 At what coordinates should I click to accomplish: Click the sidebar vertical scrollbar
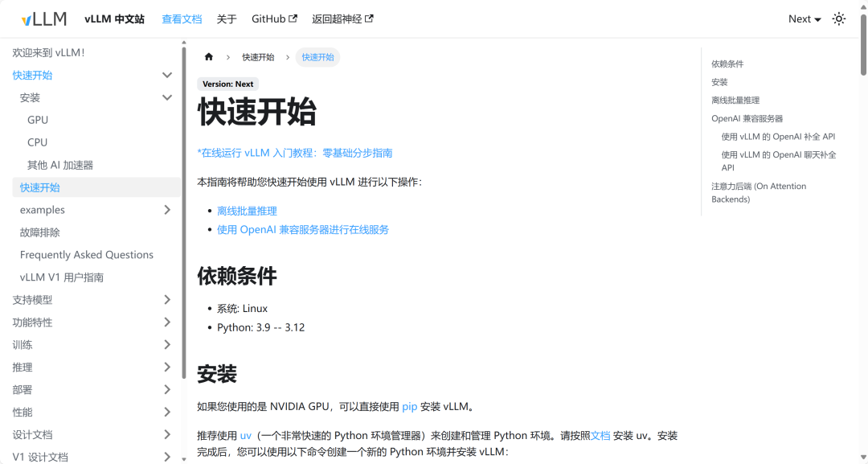(x=184, y=213)
